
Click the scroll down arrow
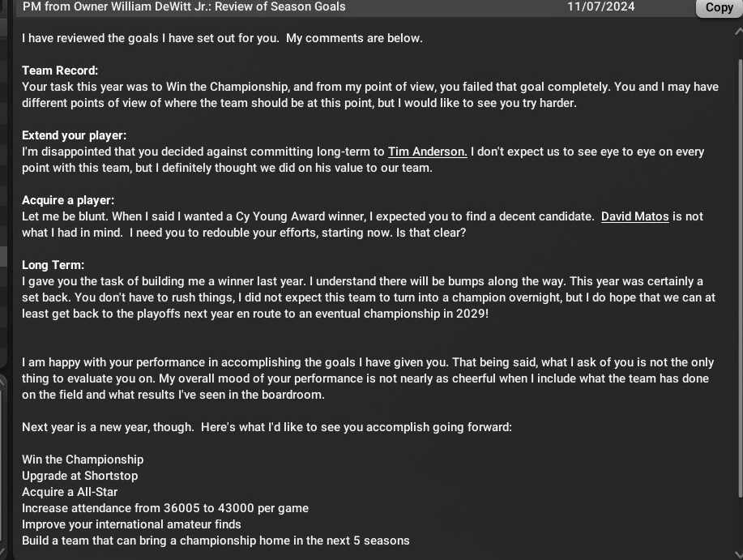click(738, 553)
